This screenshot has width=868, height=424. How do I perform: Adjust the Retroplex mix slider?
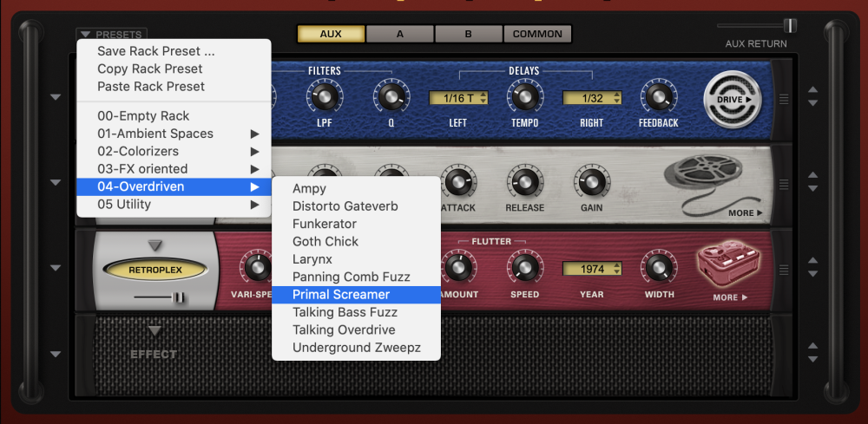click(178, 298)
